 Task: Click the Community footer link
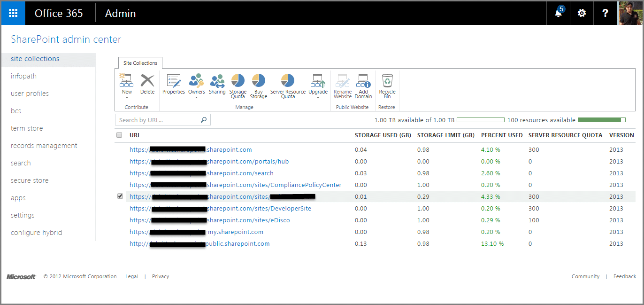click(585, 276)
